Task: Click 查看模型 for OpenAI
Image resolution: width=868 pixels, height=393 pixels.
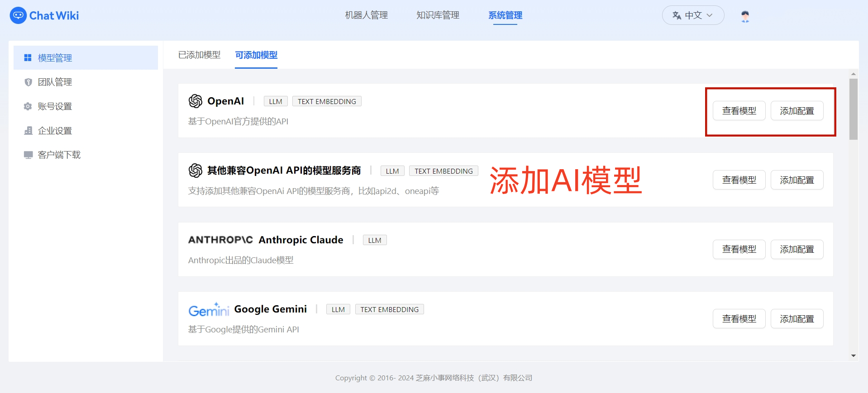Action: click(x=739, y=111)
